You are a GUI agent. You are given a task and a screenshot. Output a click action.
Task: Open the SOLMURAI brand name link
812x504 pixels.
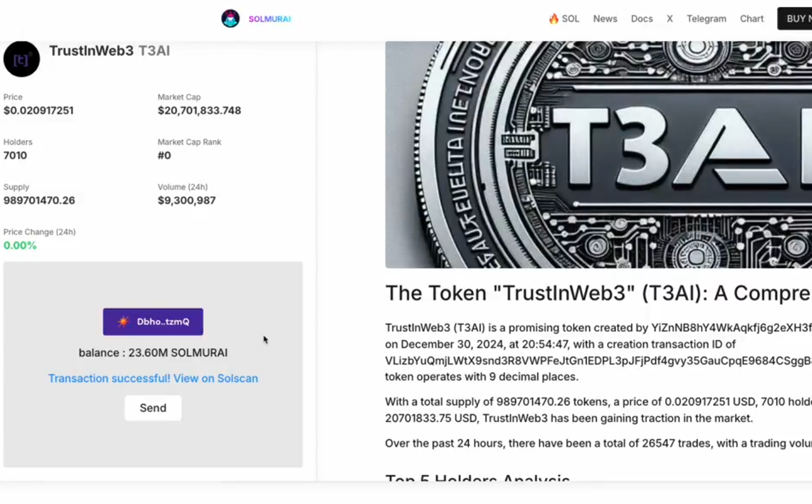pos(270,19)
